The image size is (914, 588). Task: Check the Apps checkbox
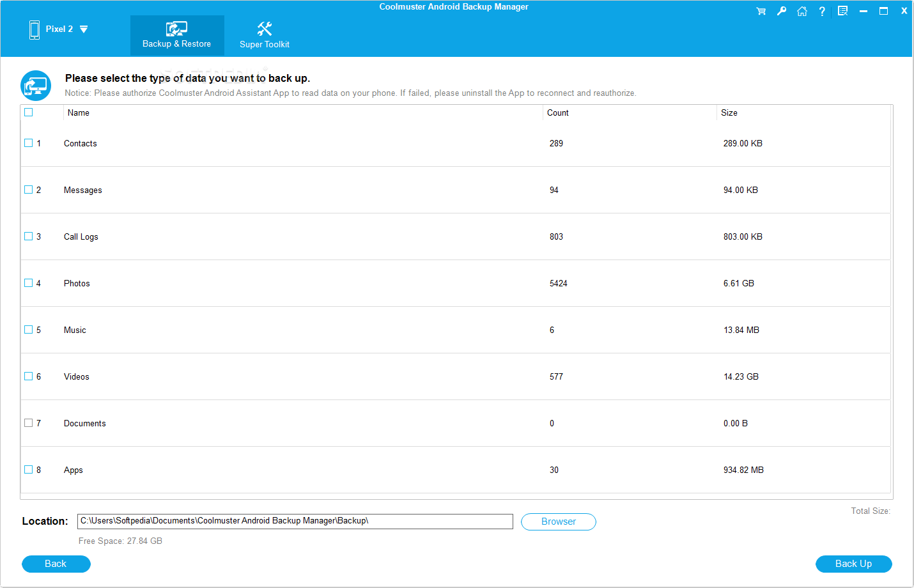click(28, 470)
